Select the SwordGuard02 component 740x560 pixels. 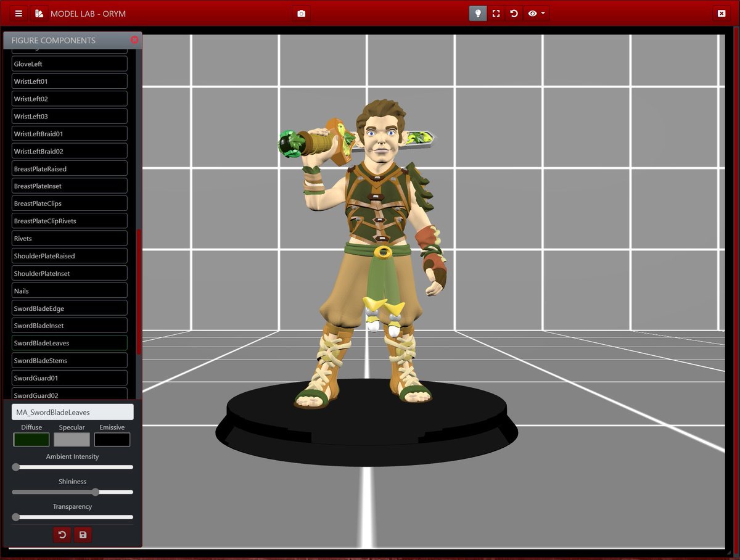click(70, 394)
